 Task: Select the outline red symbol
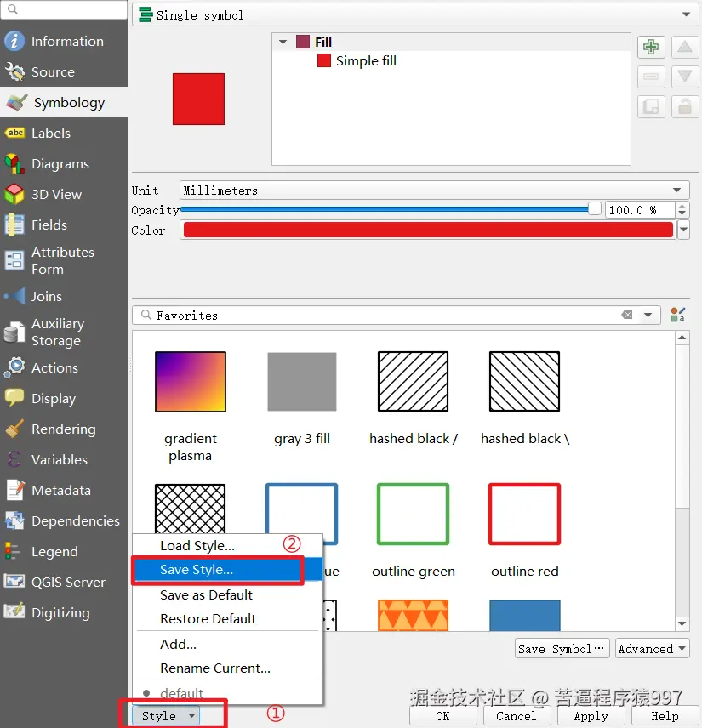click(x=524, y=514)
